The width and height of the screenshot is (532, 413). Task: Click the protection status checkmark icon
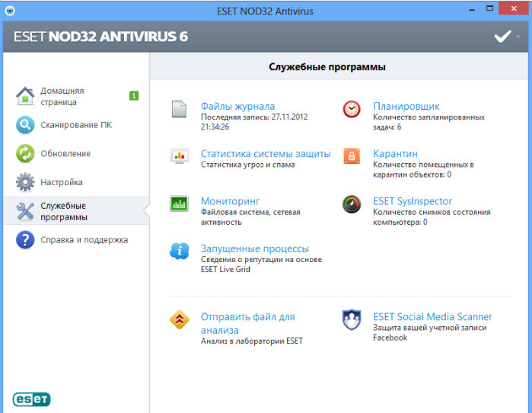(502, 37)
